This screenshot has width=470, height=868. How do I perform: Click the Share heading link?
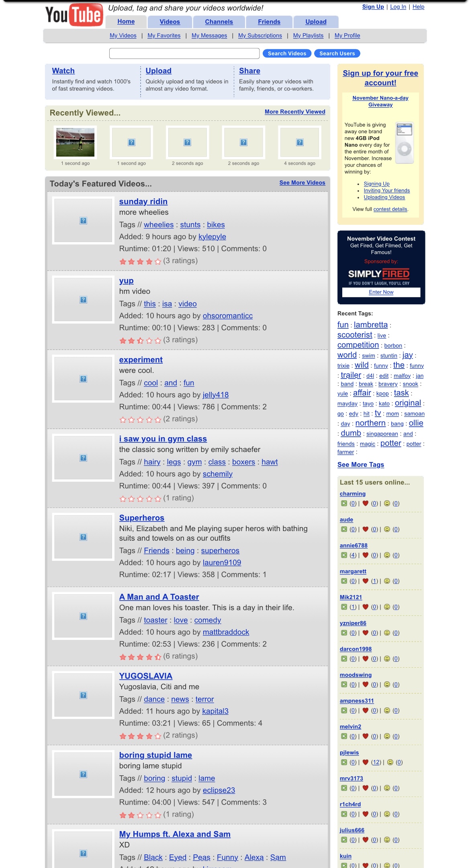point(249,71)
